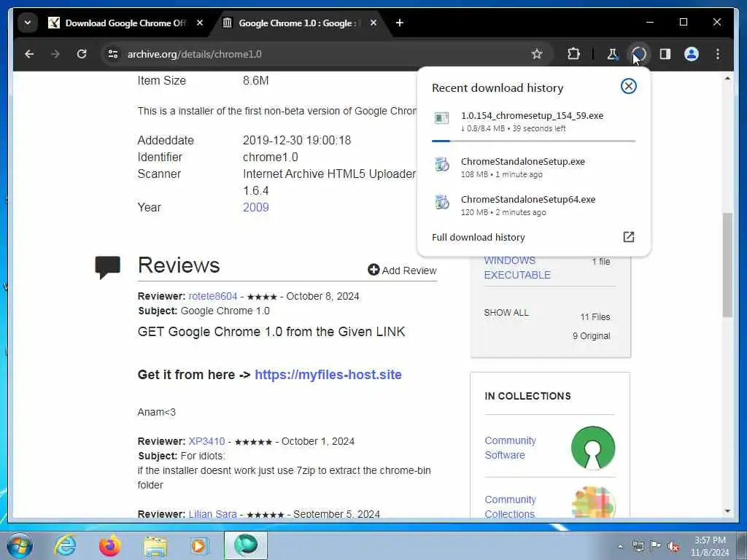747x560 pixels.
Task: Launch Firefox from the taskbar
Action: coord(110,545)
